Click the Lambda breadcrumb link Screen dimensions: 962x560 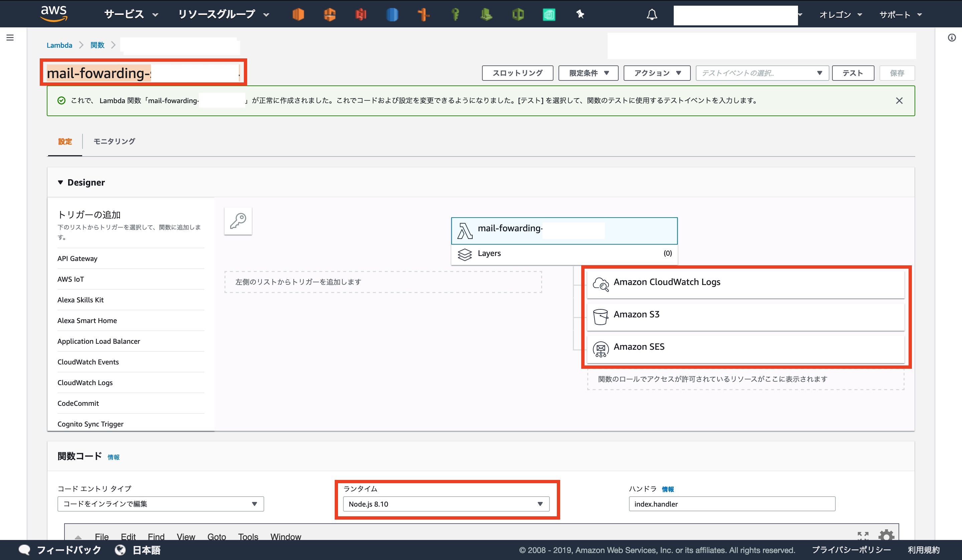[59, 45]
